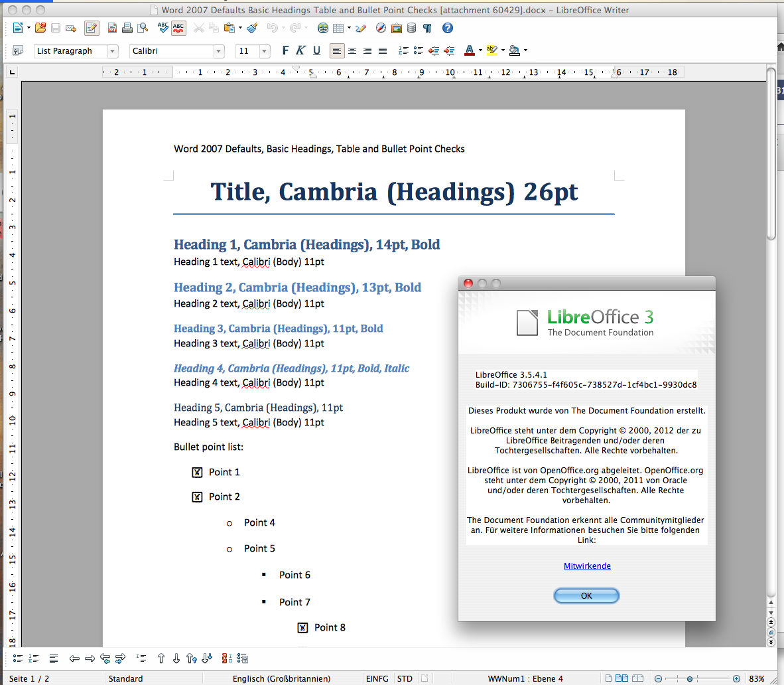Viewport: 784px width, 685px height.
Task: Open the Mitwirkende link
Action: (587, 566)
